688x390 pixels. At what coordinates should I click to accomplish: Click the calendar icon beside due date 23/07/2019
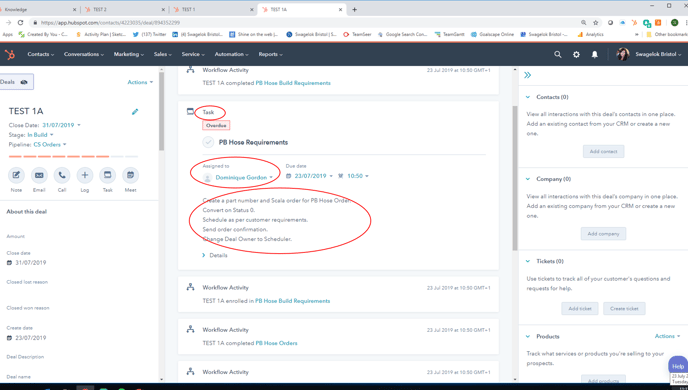(x=288, y=176)
